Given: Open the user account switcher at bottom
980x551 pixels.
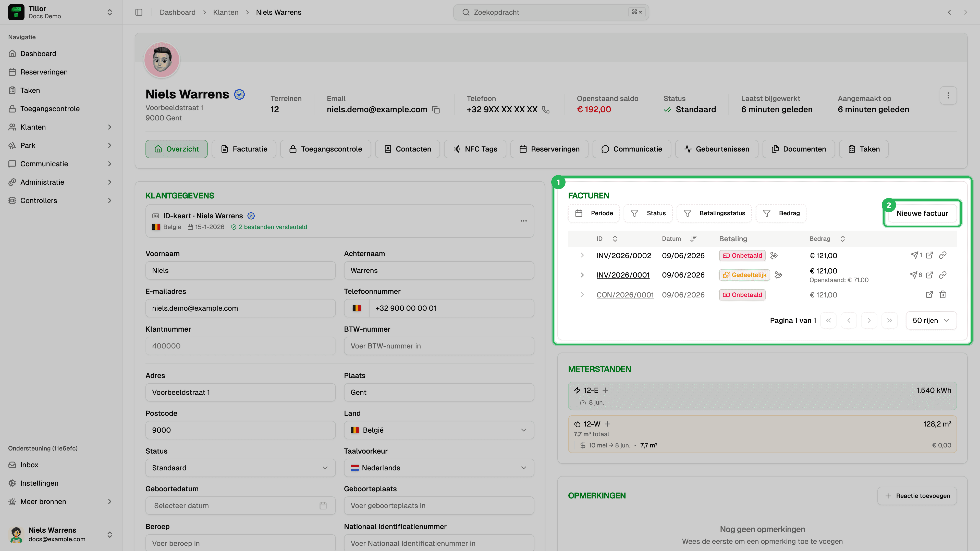Looking at the screenshot, I should point(61,535).
